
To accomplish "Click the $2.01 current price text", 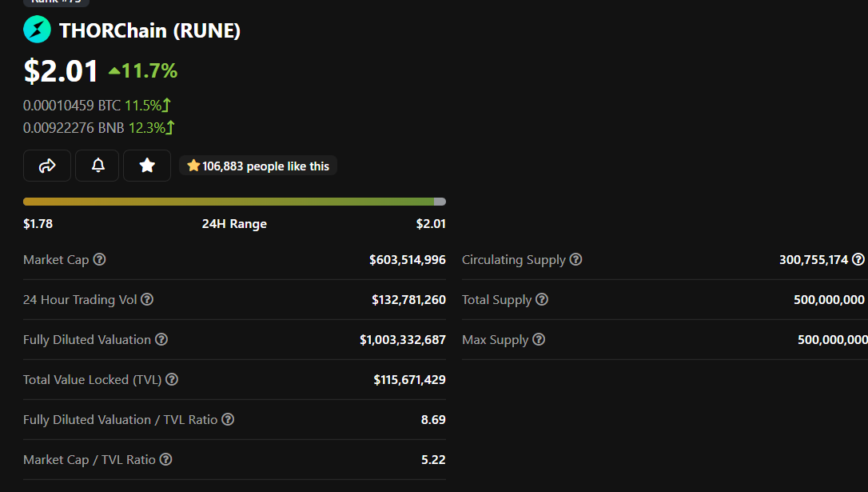I will pos(61,71).
